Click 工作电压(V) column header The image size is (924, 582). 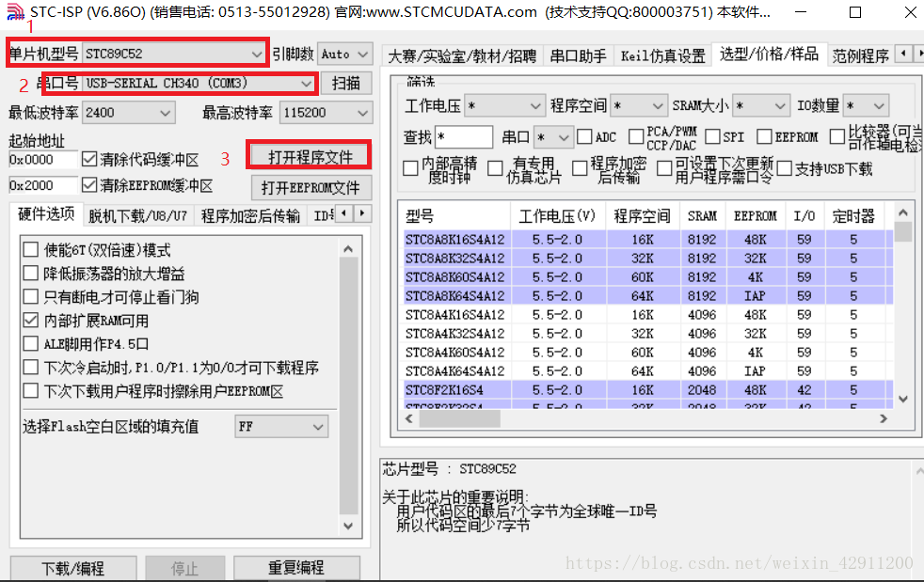557,216
